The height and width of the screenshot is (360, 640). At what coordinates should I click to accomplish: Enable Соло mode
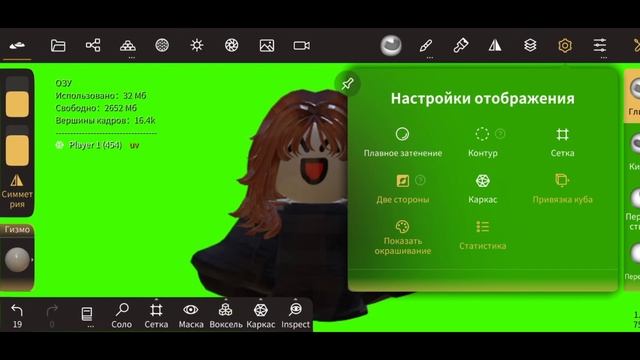pos(122,316)
